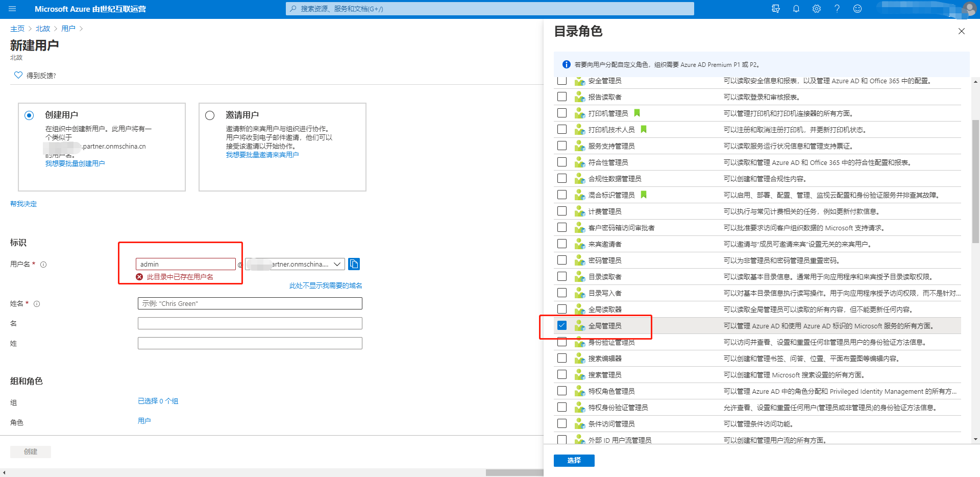Click the feedback smiley icon
The height and width of the screenshot is (477, 980).
(x=857, y=9)
